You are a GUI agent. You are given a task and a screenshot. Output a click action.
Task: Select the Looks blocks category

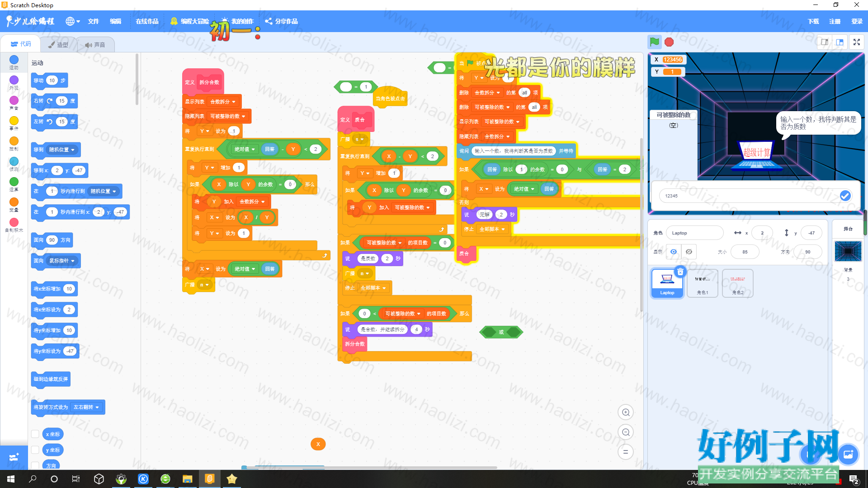click(x=14, y=83)
